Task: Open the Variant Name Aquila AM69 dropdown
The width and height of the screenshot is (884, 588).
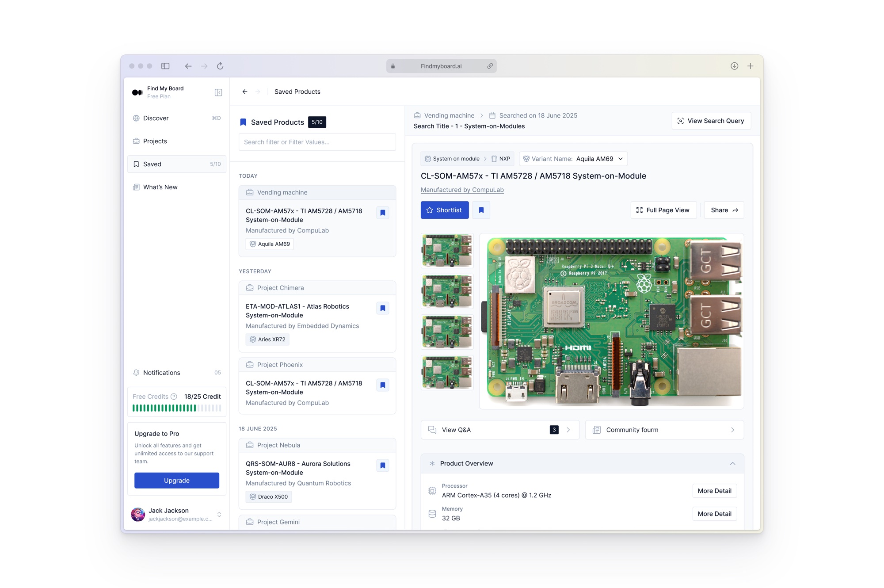Action: tap(573, 159)
